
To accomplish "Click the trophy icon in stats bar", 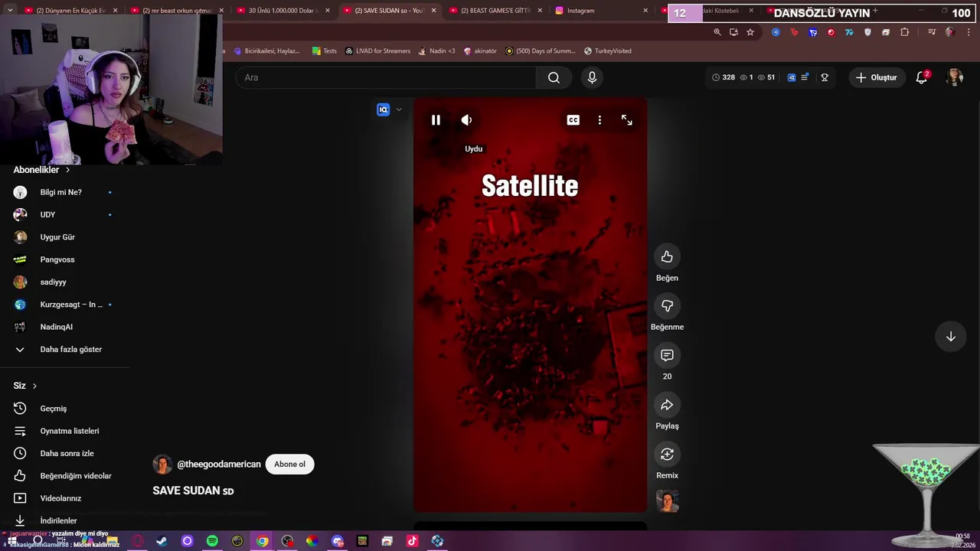I will click(825, 77).
